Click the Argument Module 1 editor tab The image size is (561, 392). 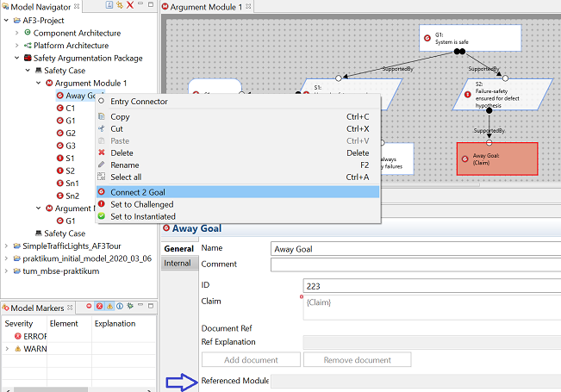click(x=206, y=7)
